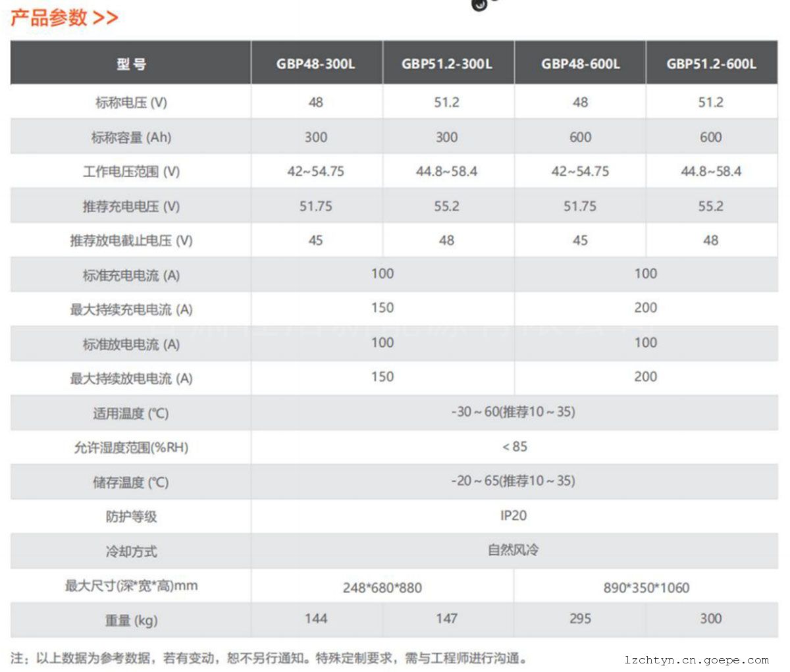Click the 标称容量 (Ah) row label
This screenshot has height=672, width=790.
pos(131,138)
